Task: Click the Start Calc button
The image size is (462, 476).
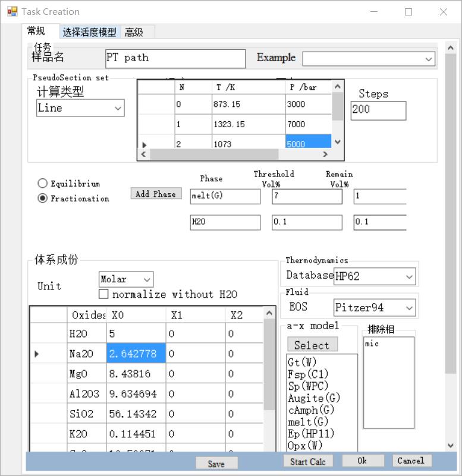Action: point(308,461)
